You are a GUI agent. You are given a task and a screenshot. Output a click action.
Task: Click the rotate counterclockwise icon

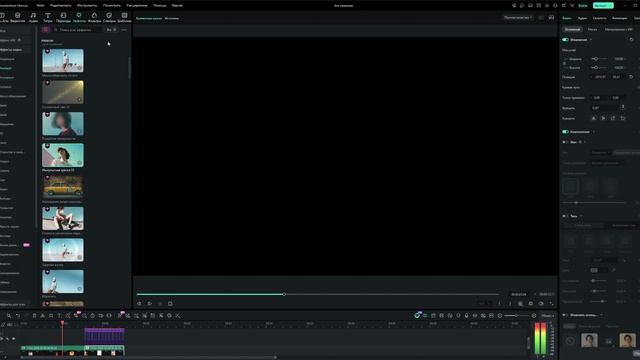(x=623, y=118)
